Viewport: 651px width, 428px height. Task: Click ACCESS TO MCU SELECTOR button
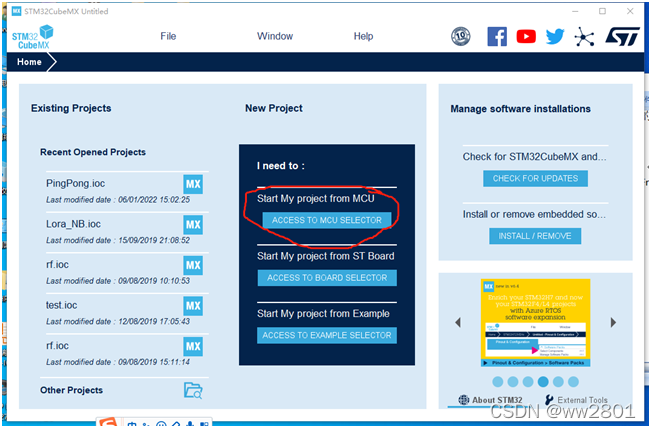pyautogui.click(x=327, y=220)
